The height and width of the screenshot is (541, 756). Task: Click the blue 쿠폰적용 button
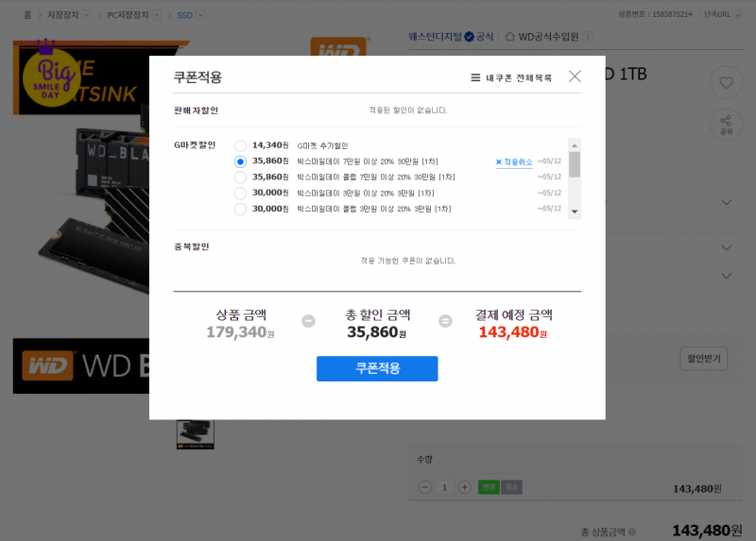[377, 368]
